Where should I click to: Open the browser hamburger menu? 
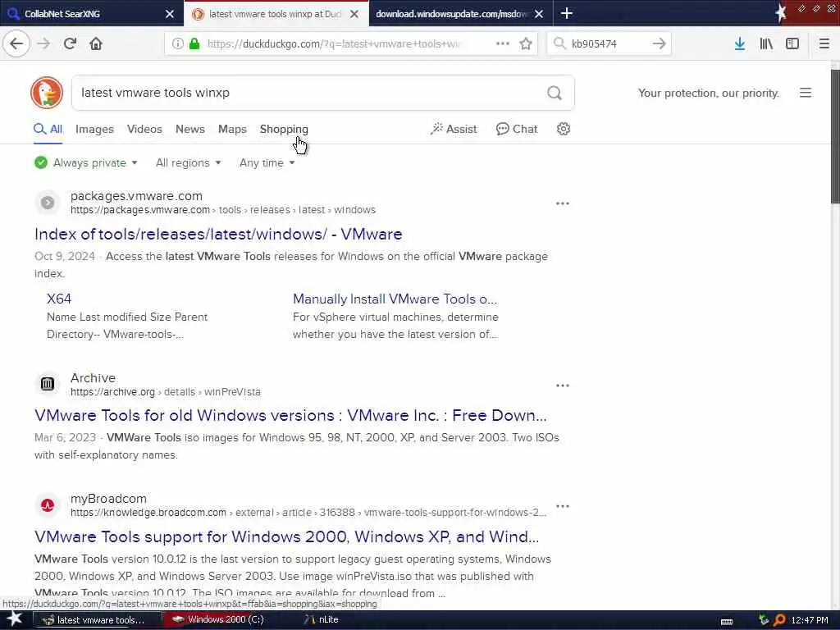click(x=824, y=43)
